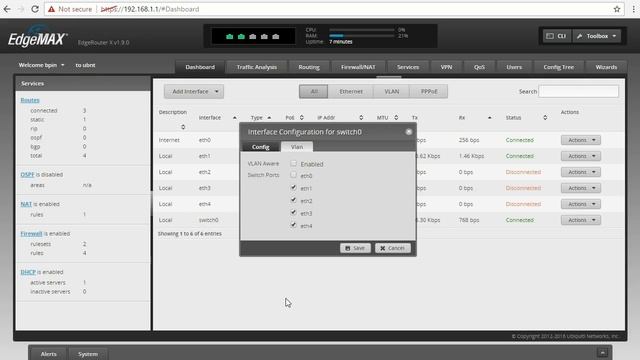Open the Wizards tab
This screenshot has height=360, width=640.
pyautogui.click(x=606, y=67)
